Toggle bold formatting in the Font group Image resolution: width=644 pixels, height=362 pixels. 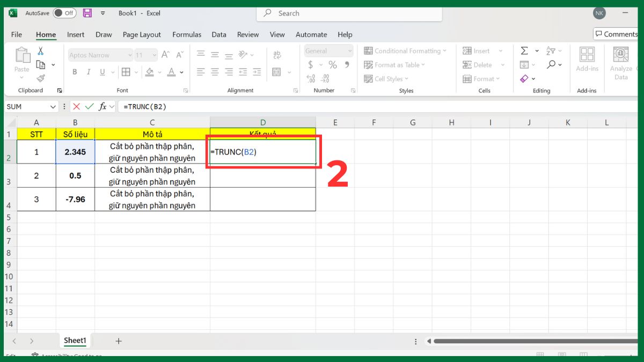(x=75, y=72)
